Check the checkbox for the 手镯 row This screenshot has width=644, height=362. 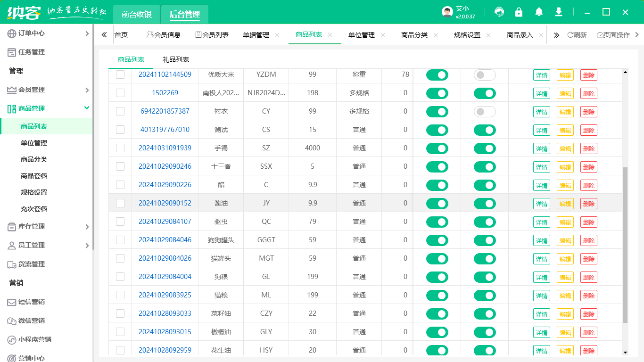[120, 148]
